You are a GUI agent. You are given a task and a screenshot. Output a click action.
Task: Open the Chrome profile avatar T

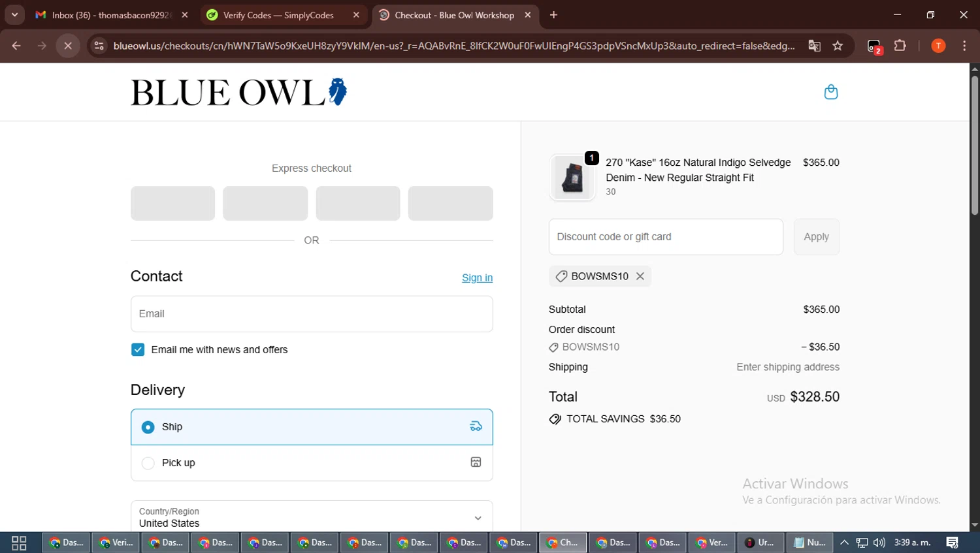click(x=938, y=46)
